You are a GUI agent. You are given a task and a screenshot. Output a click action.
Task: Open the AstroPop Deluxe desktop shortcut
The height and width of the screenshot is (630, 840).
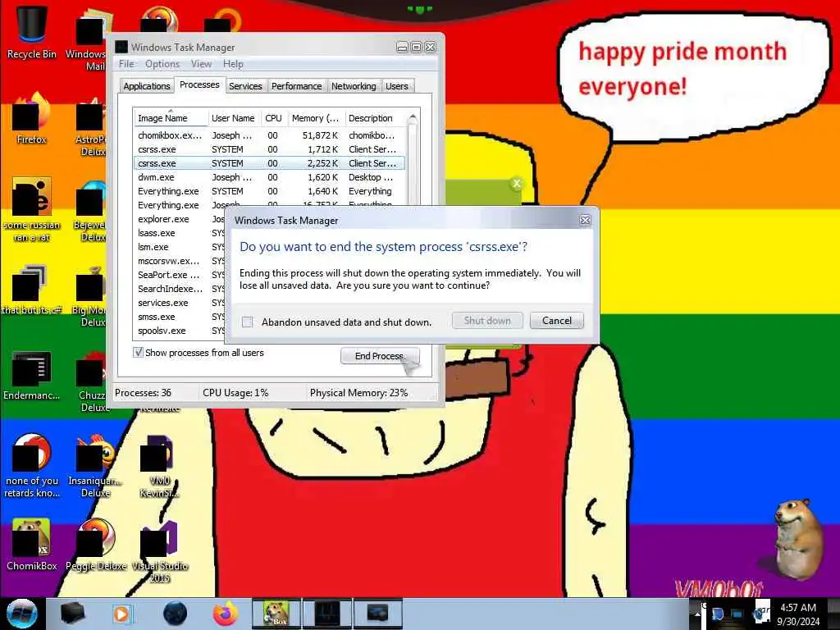90,125
